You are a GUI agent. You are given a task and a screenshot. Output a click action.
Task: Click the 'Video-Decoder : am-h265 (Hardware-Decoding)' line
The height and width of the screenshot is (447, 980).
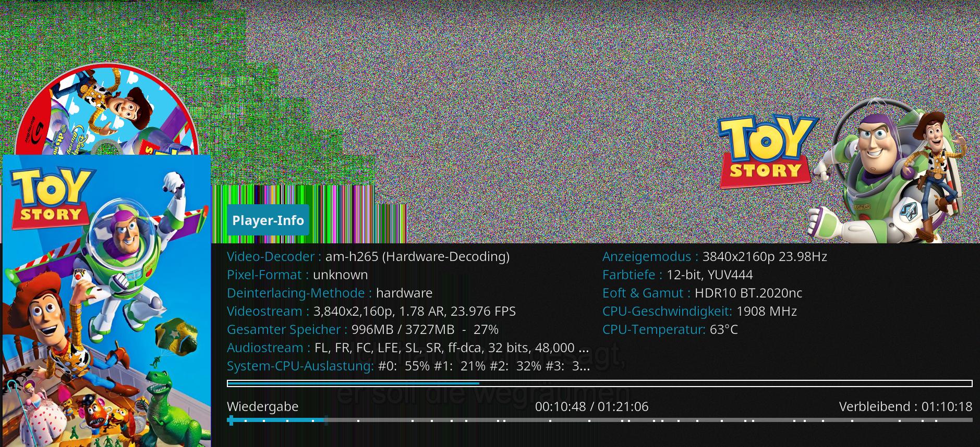(x=368, y=256)
